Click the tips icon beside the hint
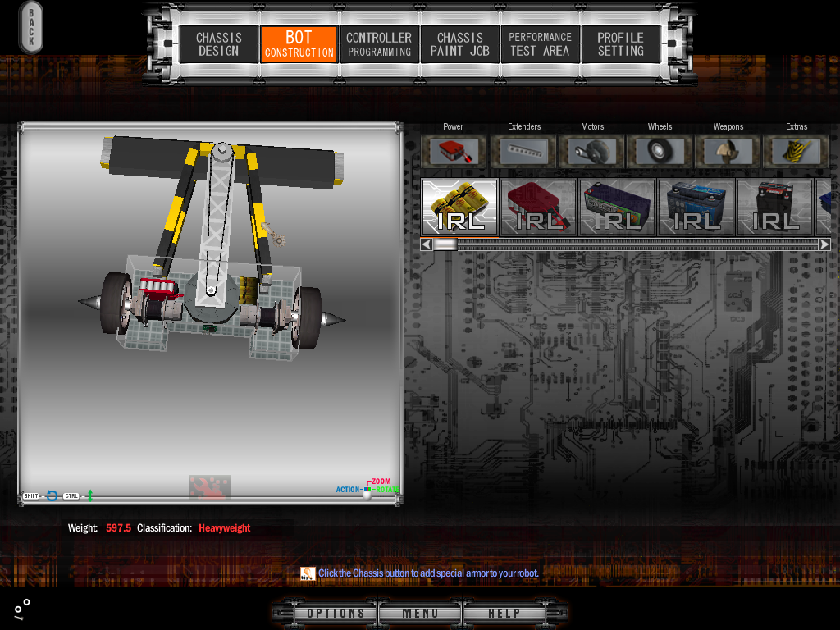 [x=308, y=573]
